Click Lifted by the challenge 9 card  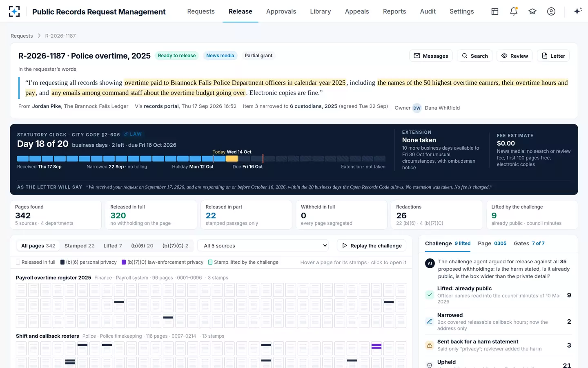point(532,215)
